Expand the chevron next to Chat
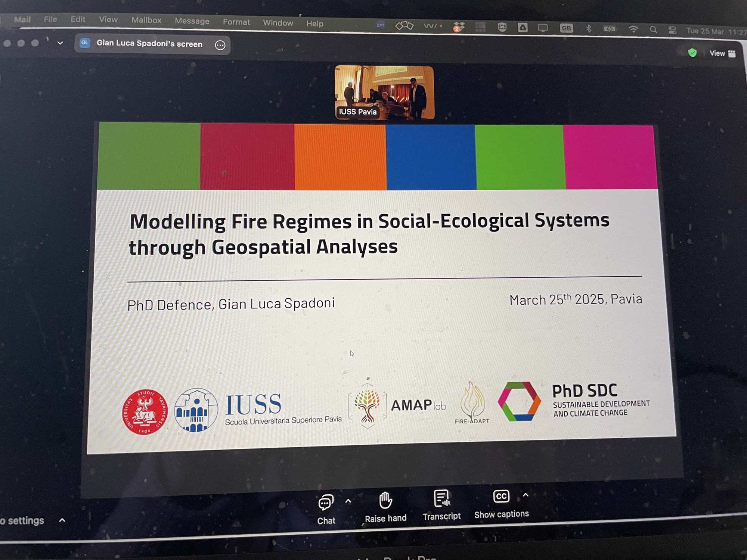Screen dimensions: 747x560 [x=348, y=501]
